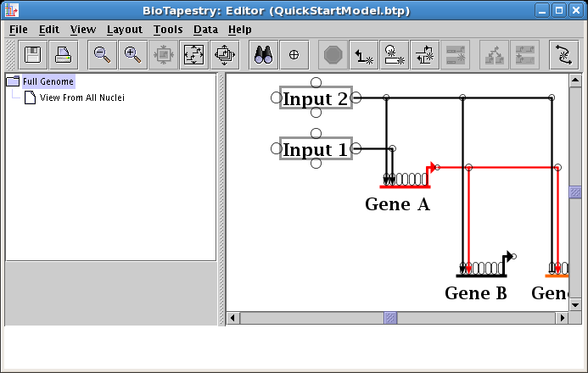
Task: Click the Save model floppy disk icon
Action: point(33,55)
